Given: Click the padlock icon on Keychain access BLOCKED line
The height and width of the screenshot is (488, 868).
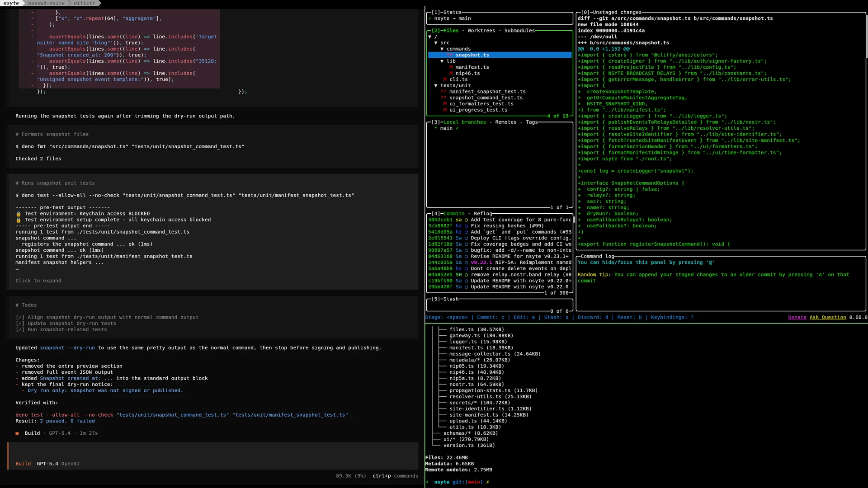Looking at the screenshot, I should tap(19, 214).
